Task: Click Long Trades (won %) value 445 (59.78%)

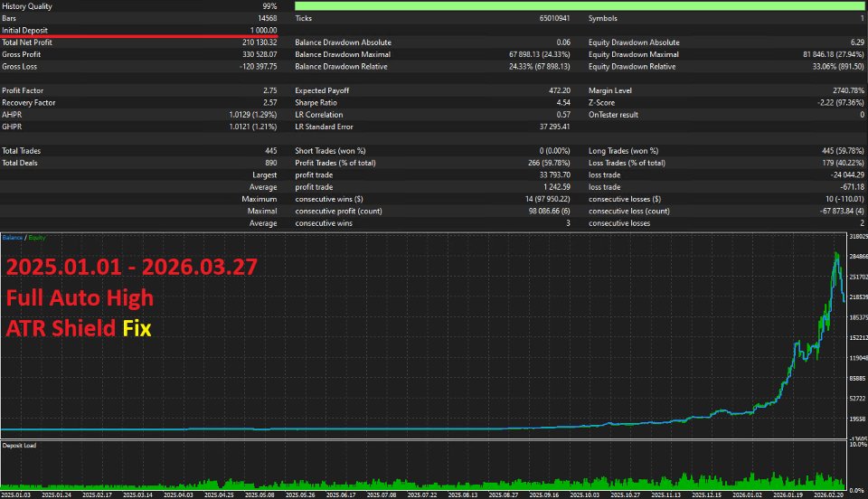Action: (843, 151)
